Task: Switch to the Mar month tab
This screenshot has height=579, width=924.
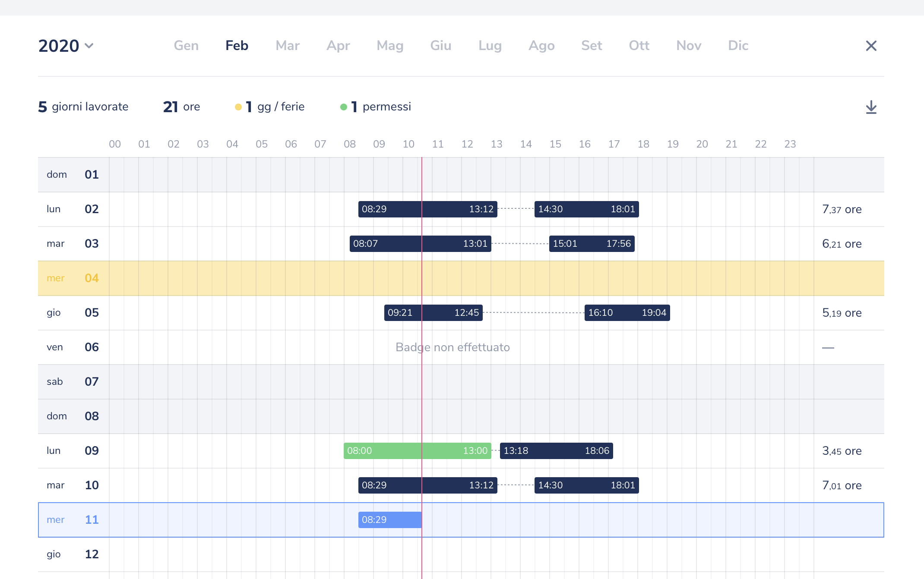Action: 288,46
